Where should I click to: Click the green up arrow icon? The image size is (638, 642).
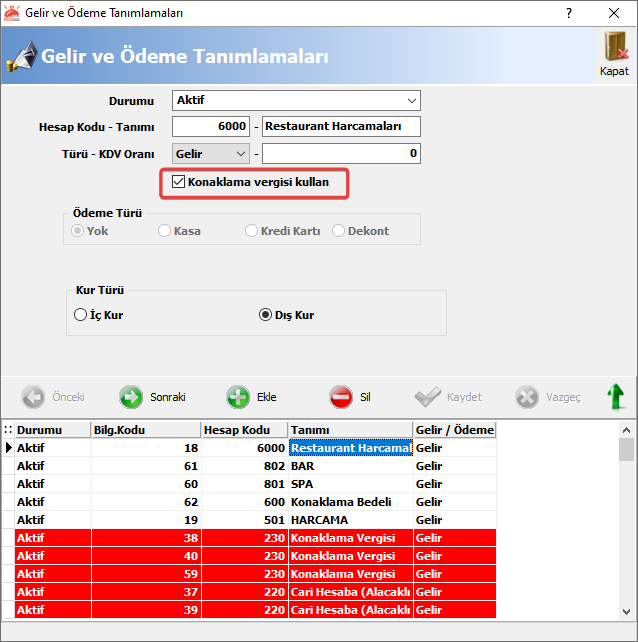pyautogui.click(x=615, y=396)
